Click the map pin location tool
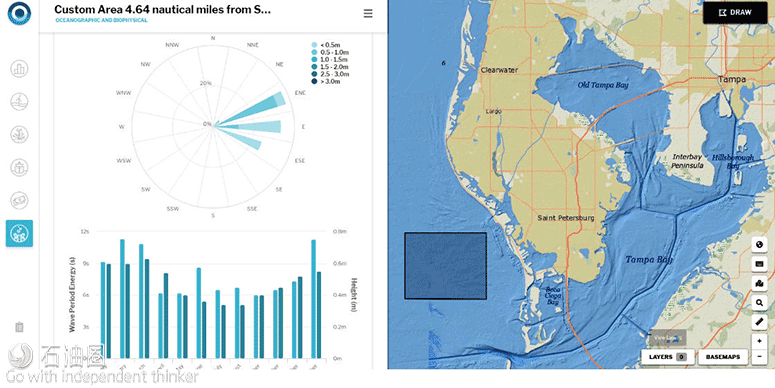Image resolution: width=775 pixels, height=388 pixels. click(759, 283)
